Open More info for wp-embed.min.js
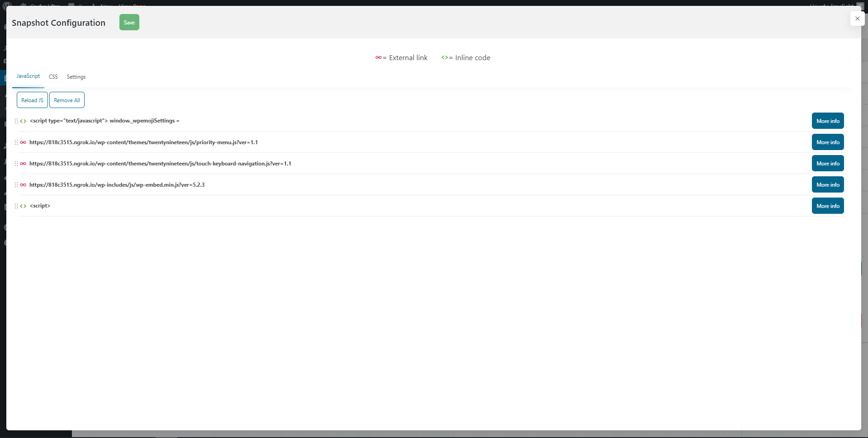 point(828,184)
